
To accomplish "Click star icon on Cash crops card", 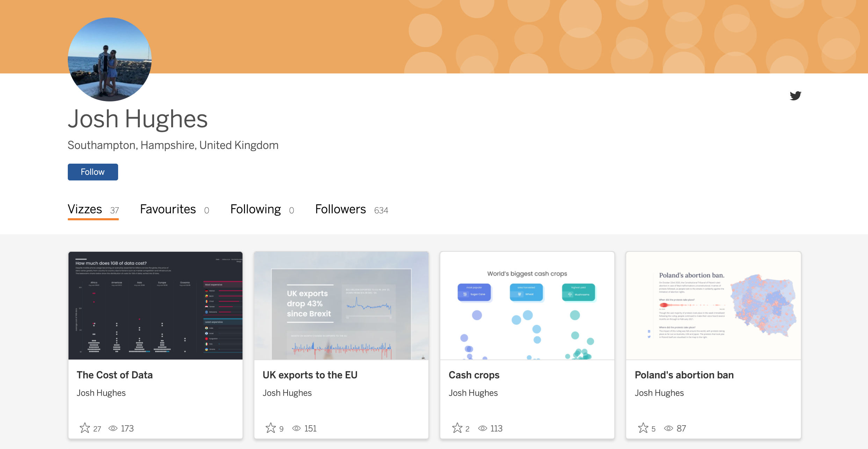I will click(x=457, y=428).
